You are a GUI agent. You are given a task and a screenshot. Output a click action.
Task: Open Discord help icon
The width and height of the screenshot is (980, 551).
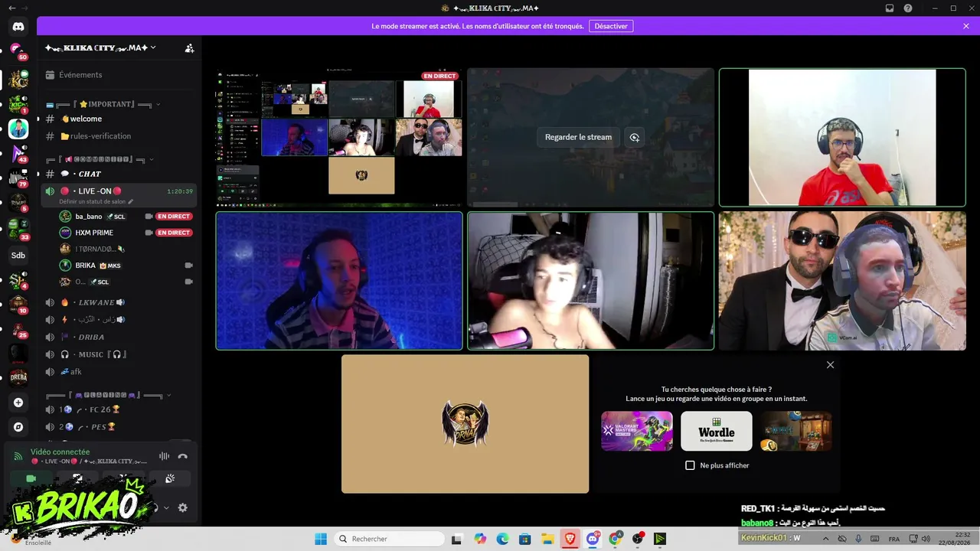click(908, 8)
